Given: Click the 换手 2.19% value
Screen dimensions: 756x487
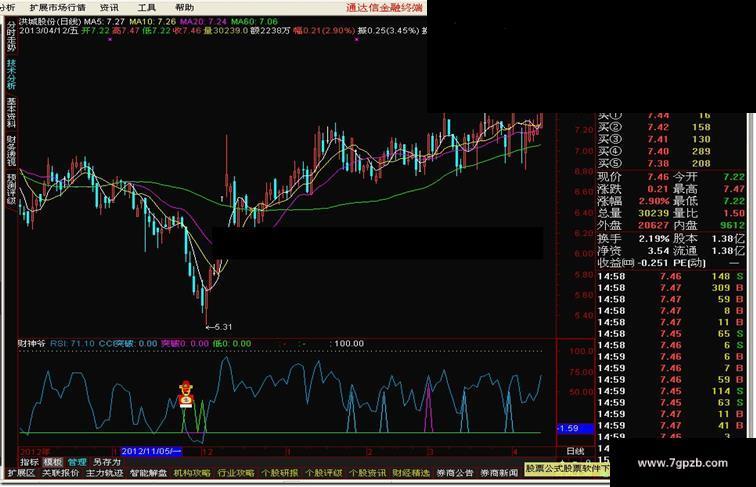Looking at the screenshot, I should coord(654,239).
